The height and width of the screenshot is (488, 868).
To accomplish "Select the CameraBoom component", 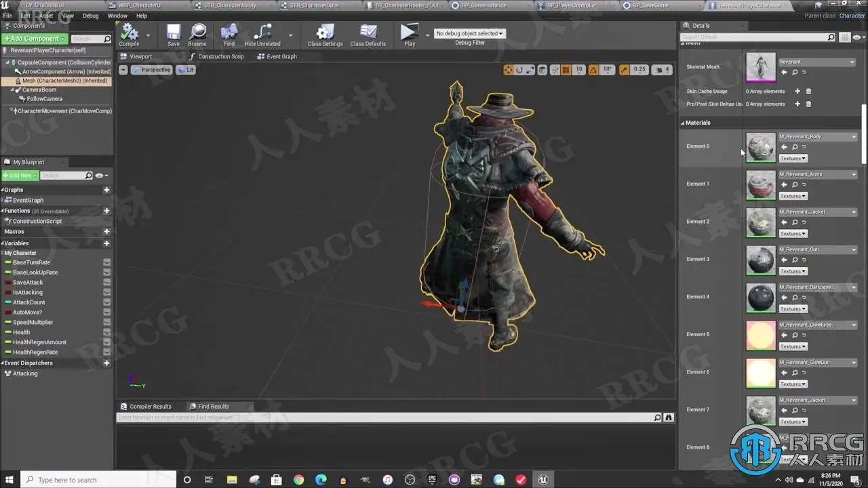I will (39, 90).
